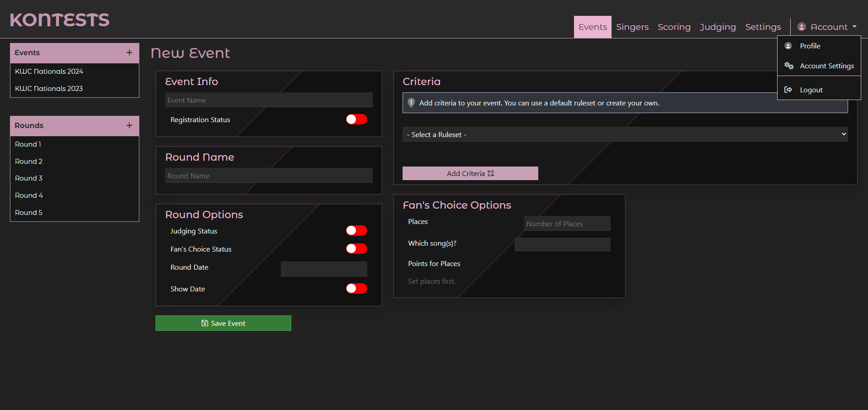Focus the Round Name input field
The width and height of the screenshot is (868, 410).
click(269, 176)
